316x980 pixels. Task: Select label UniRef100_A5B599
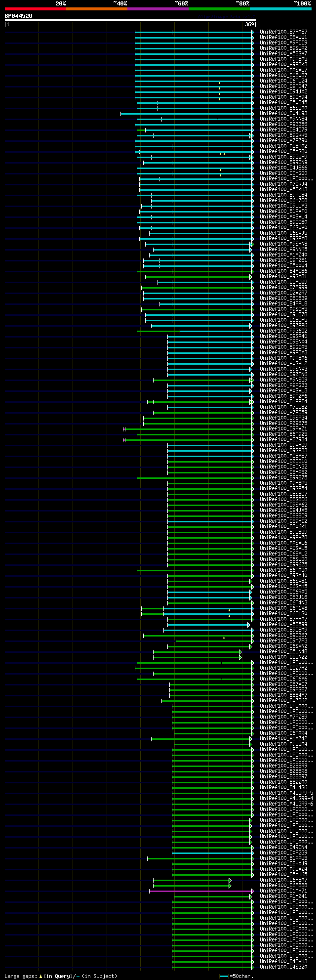click(x=283, y=624)
